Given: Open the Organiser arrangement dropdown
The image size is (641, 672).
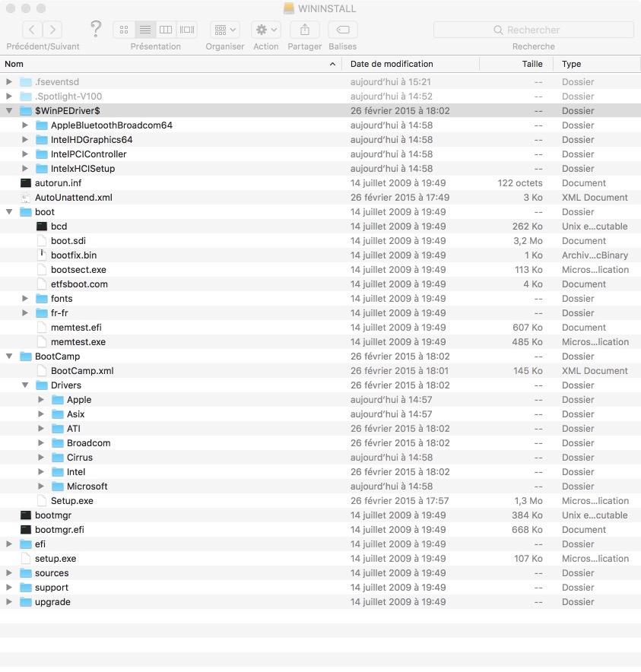Looking at the screenshot, I should pyautogui.click(x=224, y=30).
